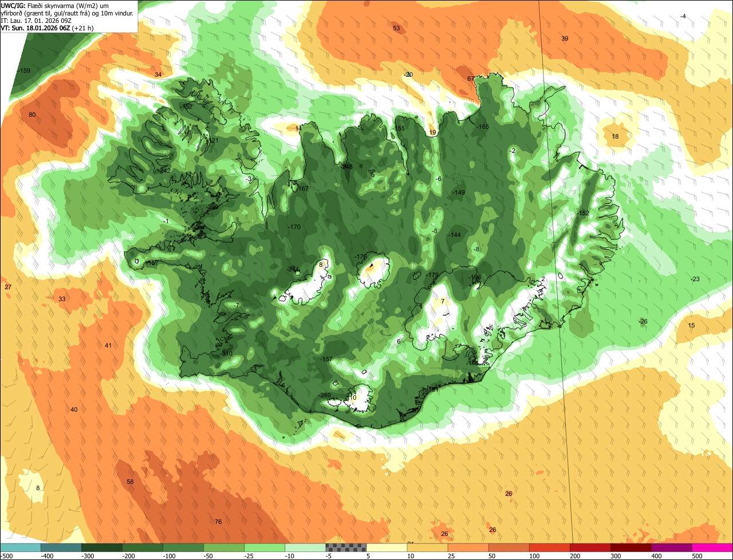Click the 'IT: Lau. 17. 01. 2026 09Z' line

coord(36,20)
